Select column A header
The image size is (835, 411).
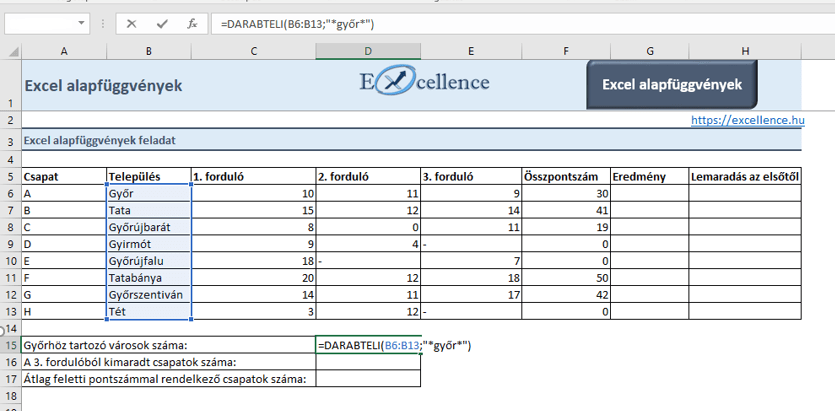(64, 51)
